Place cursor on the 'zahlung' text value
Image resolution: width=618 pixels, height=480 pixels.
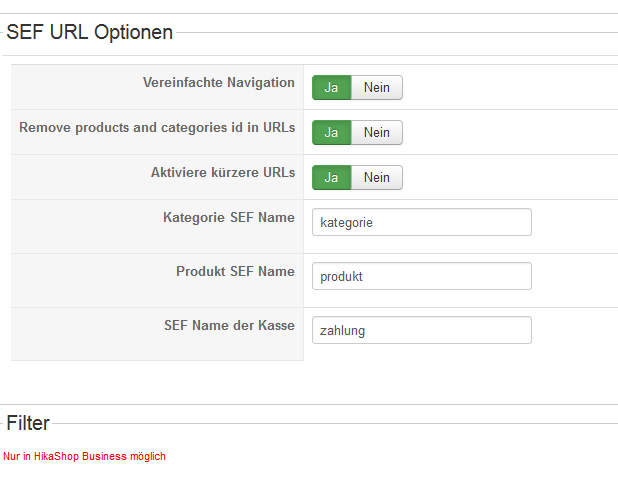coord(342,331)
